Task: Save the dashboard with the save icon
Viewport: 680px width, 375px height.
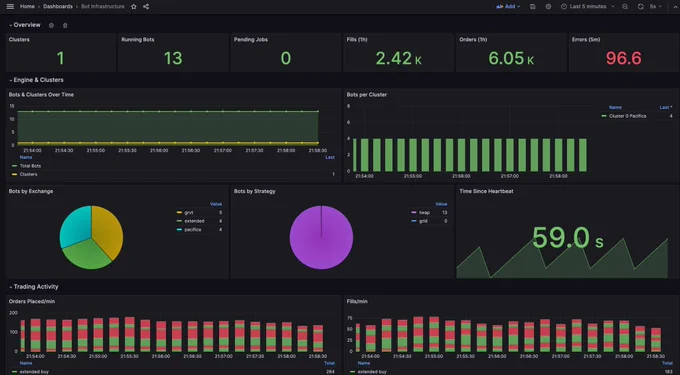Action: [533, 7]
